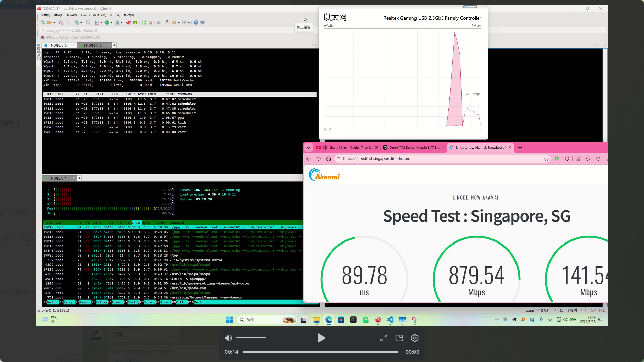Open video player Settings gear
Viewport: 644px width, 362px height.
(415, 338)
